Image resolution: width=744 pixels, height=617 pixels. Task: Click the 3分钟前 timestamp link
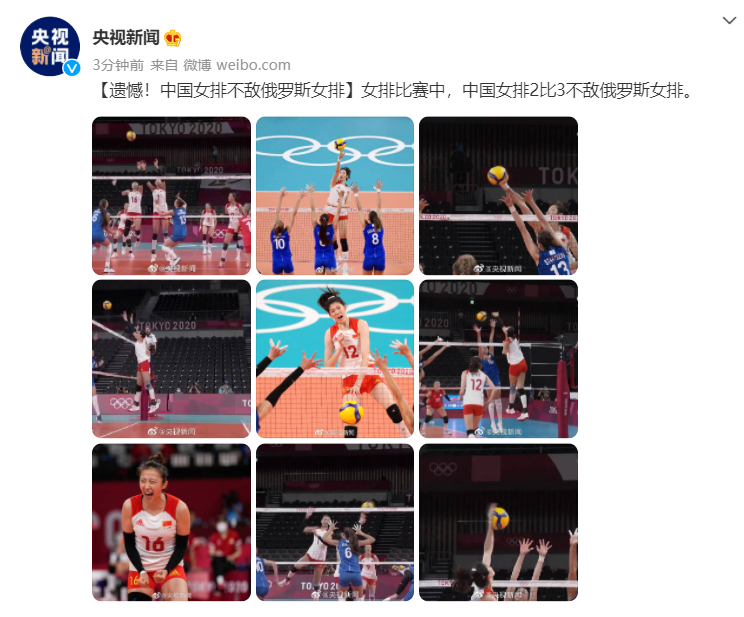pos(118,65)
